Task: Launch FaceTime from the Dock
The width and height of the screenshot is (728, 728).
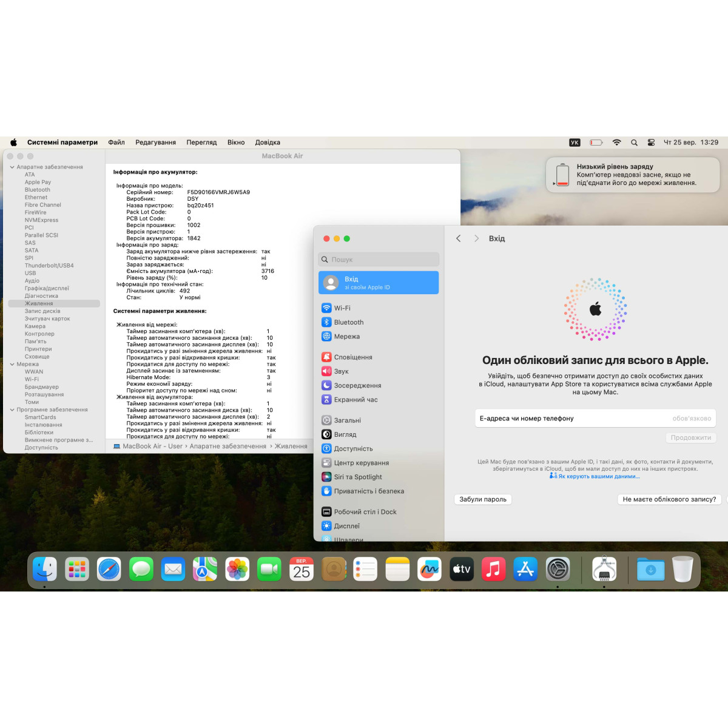Action: point(269,569)
